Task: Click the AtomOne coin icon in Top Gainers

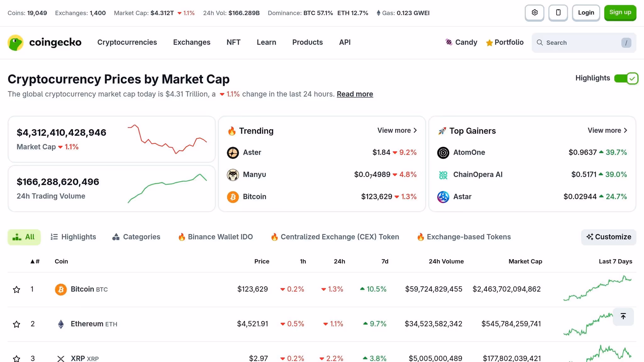Action: tap(443, 152)
